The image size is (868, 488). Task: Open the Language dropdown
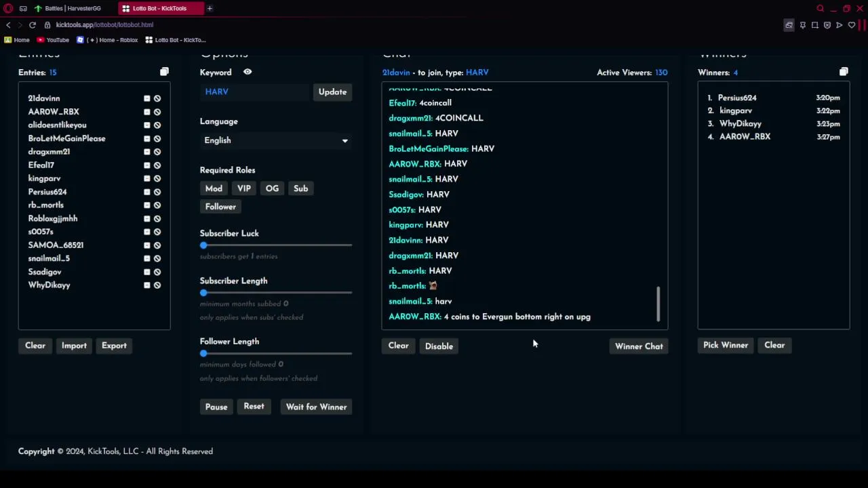[x=276, y=140]
